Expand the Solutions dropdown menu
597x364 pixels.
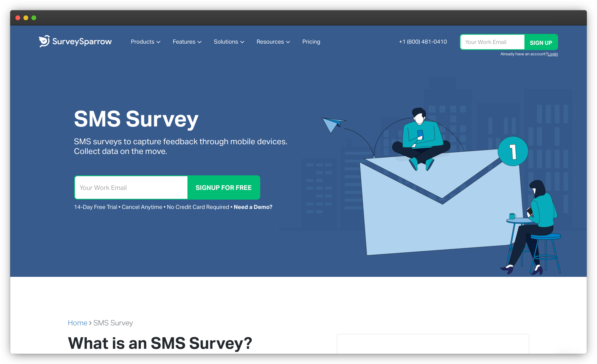click(229, 42)
